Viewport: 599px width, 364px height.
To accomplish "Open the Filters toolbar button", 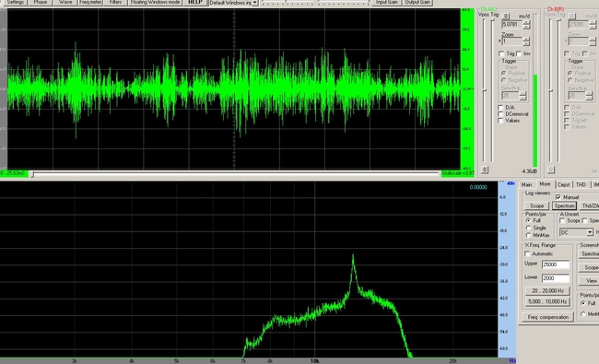I will [x=115, y=2].
